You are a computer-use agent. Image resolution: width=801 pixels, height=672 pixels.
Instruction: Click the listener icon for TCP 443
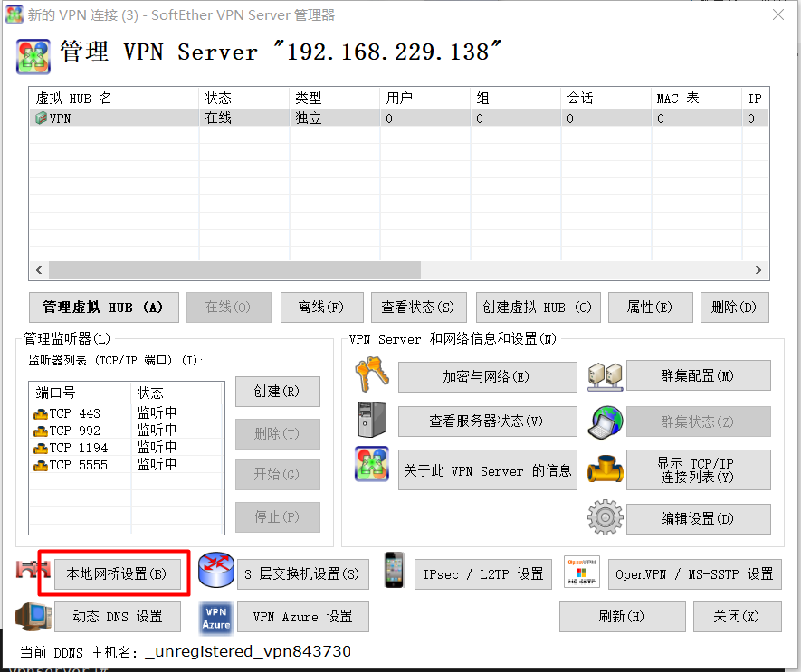pos(41,413)
